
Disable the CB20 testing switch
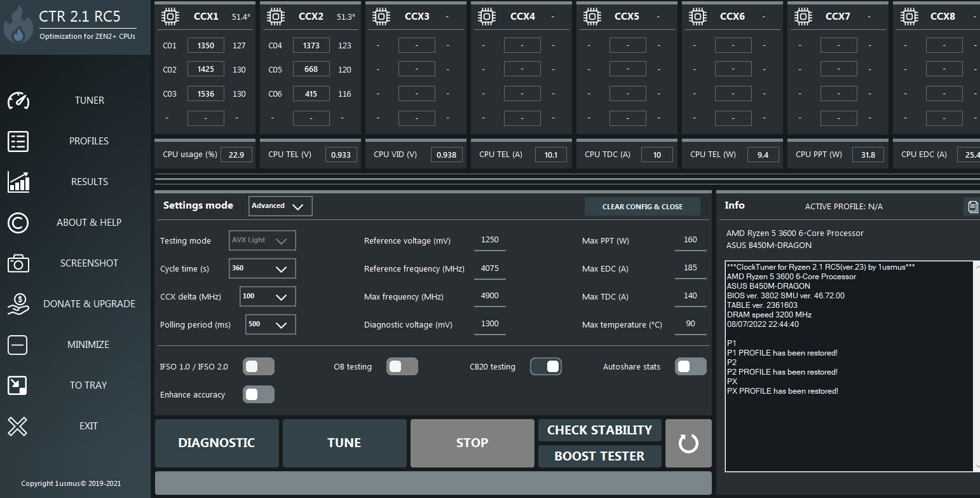(546, 366)
